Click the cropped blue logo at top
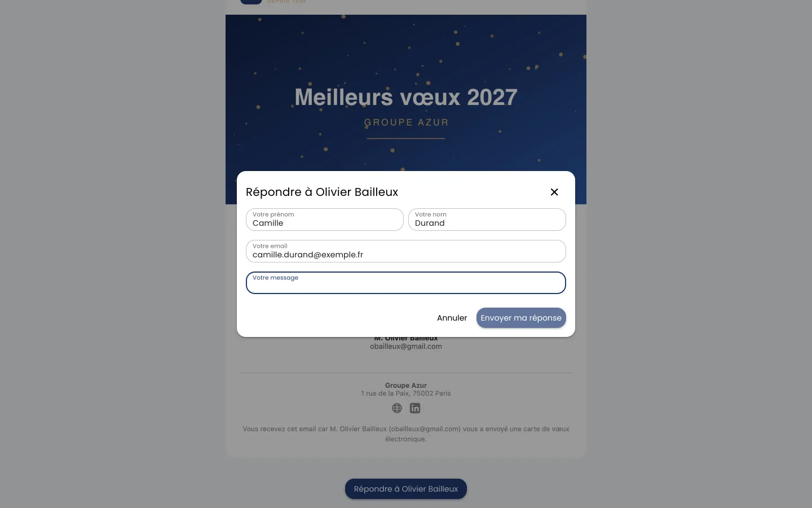The height and width of the screenshot is (508, 812). pos(251,2)
